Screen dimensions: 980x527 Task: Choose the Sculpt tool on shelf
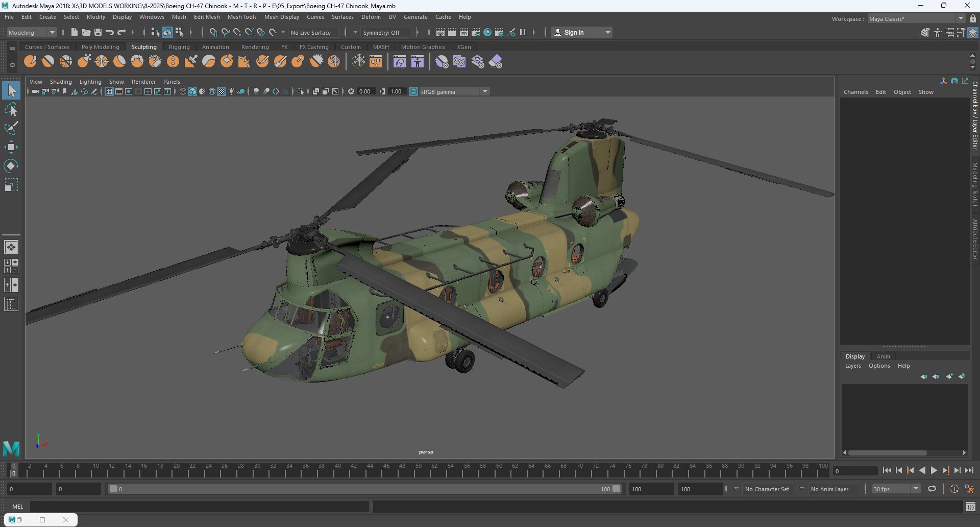[31, 62]
